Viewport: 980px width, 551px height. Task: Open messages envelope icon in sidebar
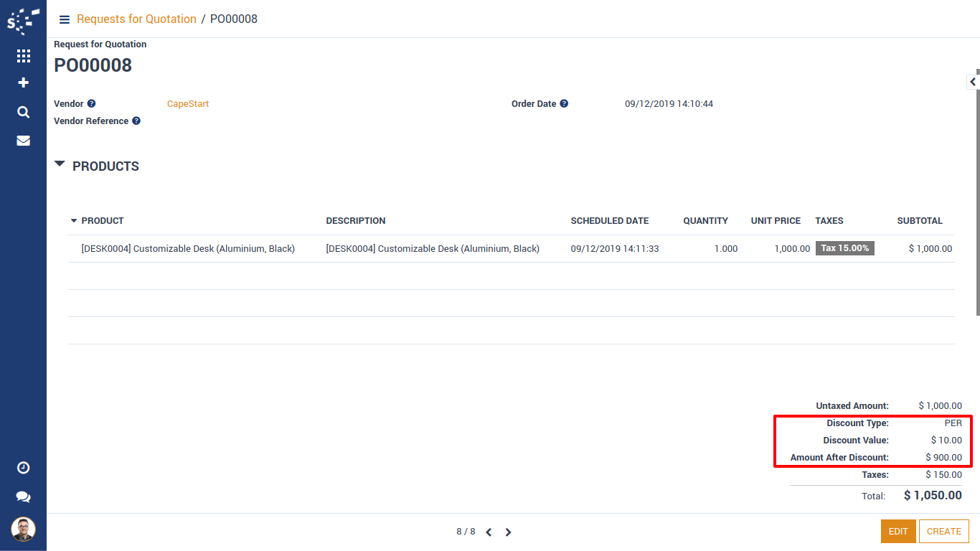point(23,141)
